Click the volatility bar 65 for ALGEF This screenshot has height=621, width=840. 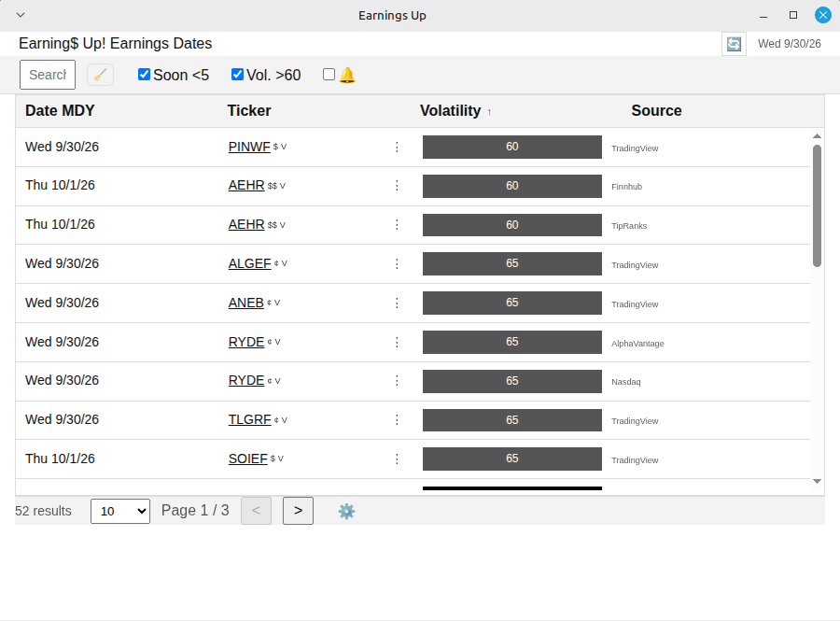512,263
